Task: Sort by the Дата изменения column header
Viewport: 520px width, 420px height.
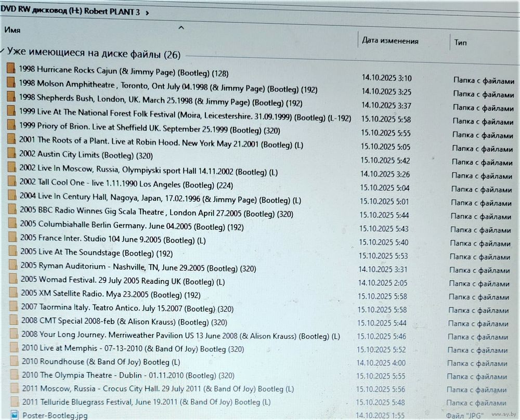Action: point(390,41)
